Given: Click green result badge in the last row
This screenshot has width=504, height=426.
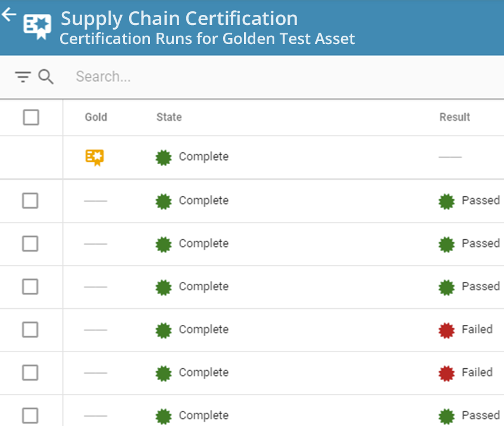Looking at the screenshot, I should click(446, 416).
